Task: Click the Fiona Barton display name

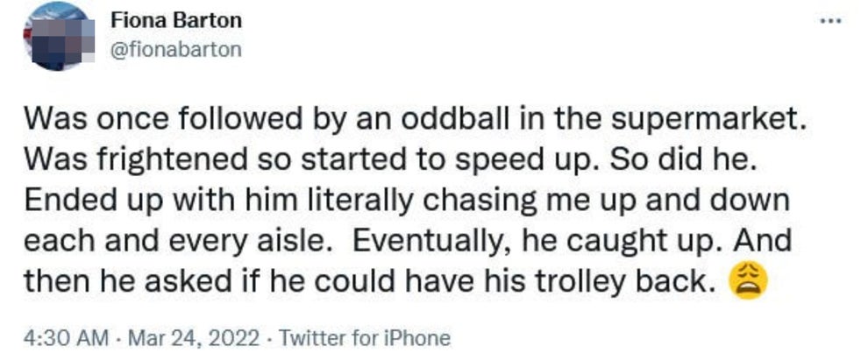Action: click(176, 20)
